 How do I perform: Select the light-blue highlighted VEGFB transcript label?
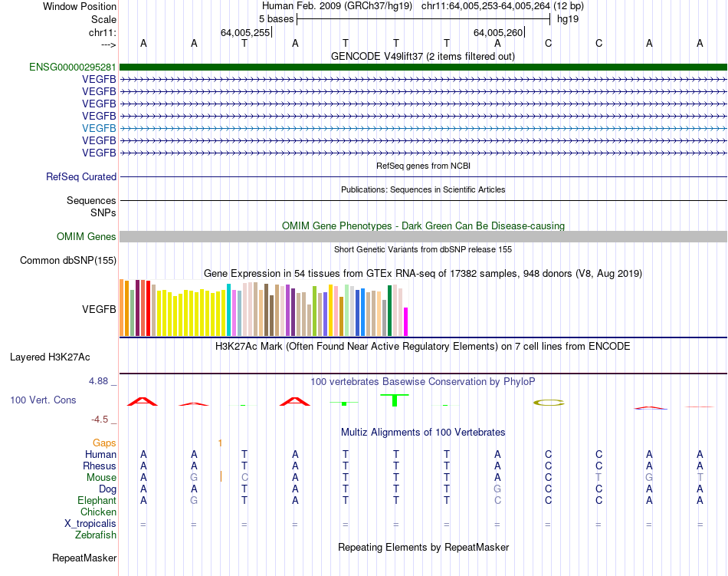[x=99, y=128]
